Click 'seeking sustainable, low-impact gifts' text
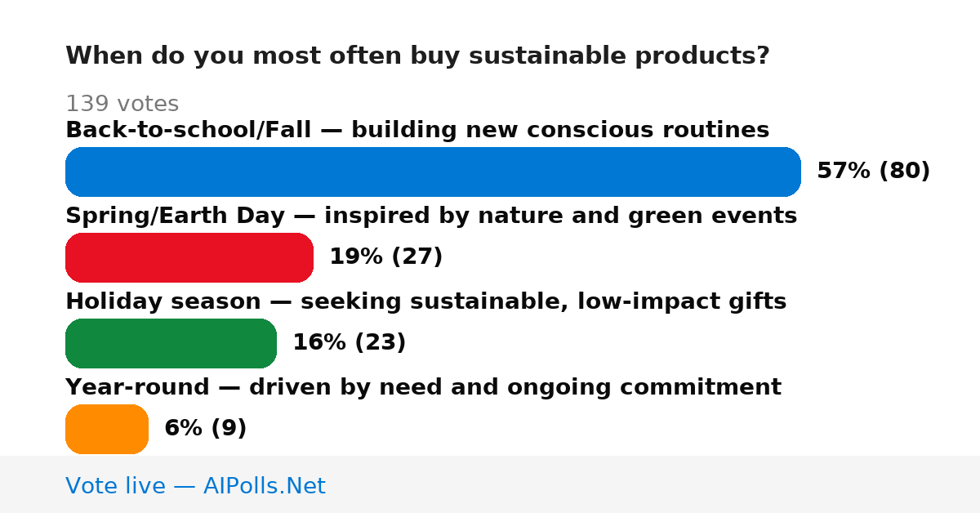This screenshot has height=513, width=980. tap(544, 301)
